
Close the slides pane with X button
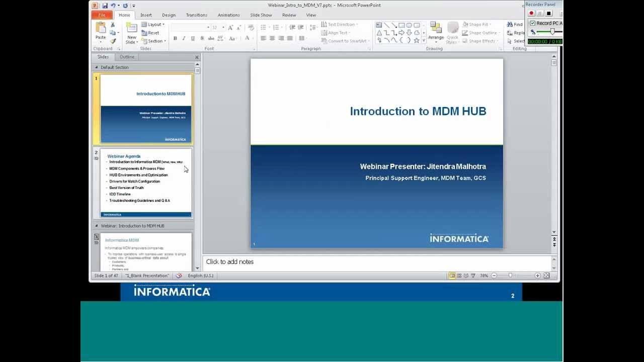coord(197,57)
